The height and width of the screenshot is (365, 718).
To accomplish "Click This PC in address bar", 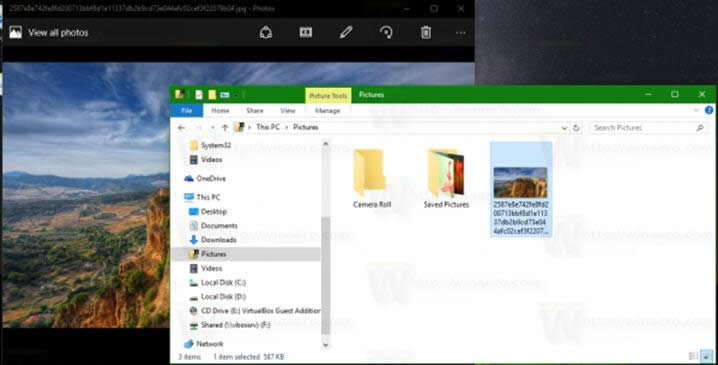I will pos(268,127).
